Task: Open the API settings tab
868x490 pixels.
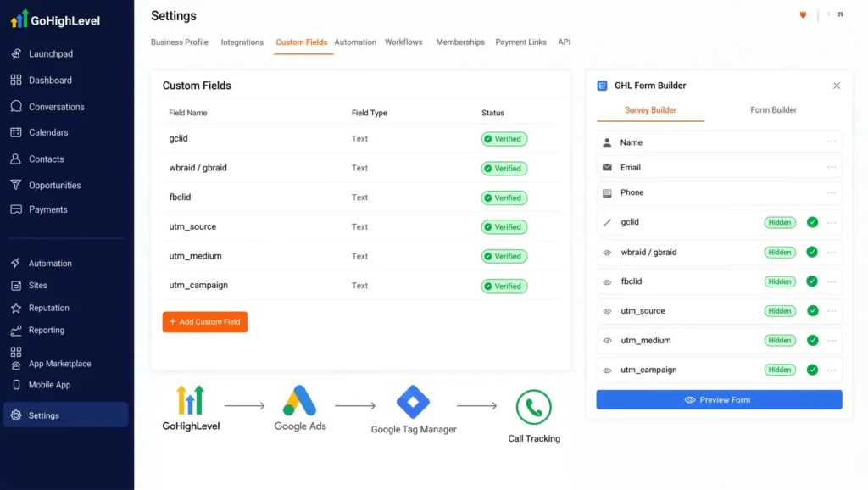Action: 564,42
